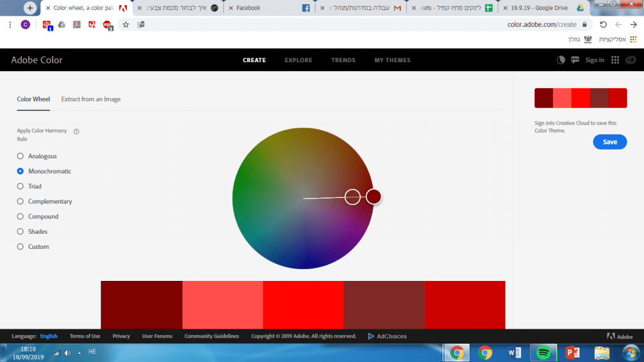Open the EXPLORE navigation item
Viewport: 644px width, 362px height.
[299, 60]
